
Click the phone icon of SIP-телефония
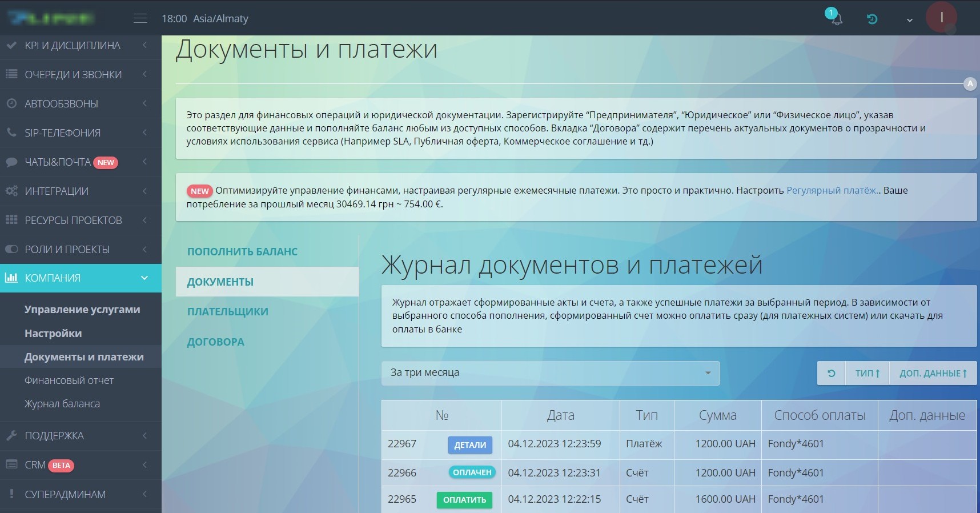(x=11, y=133)
